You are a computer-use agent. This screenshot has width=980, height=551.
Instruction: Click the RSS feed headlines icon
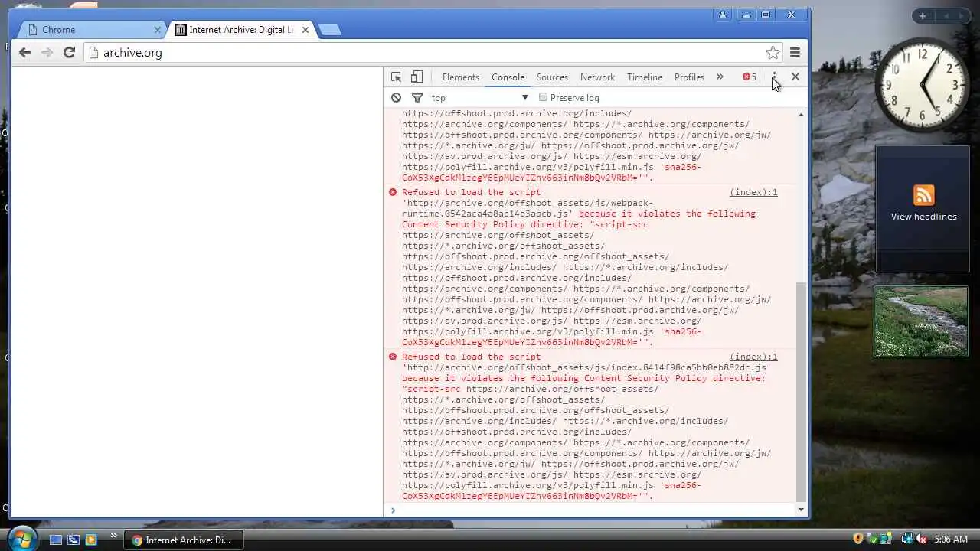pos(923,195)
